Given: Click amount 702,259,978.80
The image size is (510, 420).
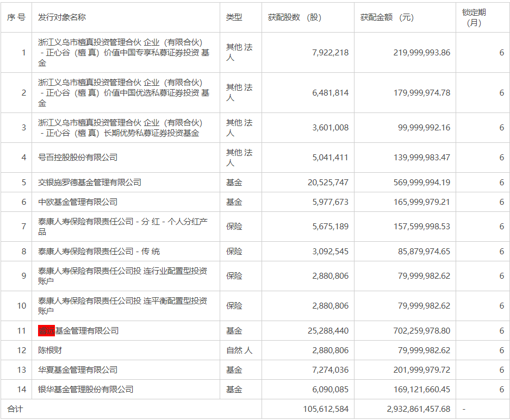Looking at the screenshot, I should coord(422,331).
